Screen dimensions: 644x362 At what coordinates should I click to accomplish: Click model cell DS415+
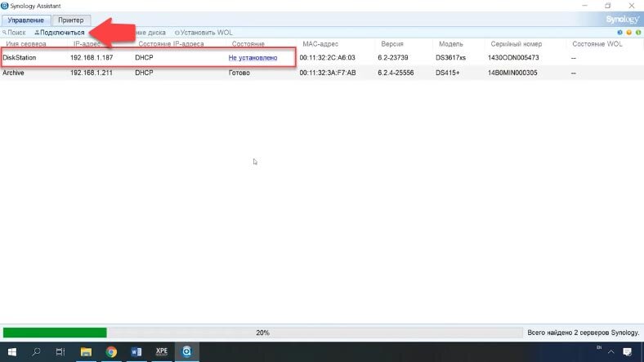pos(447,73)
